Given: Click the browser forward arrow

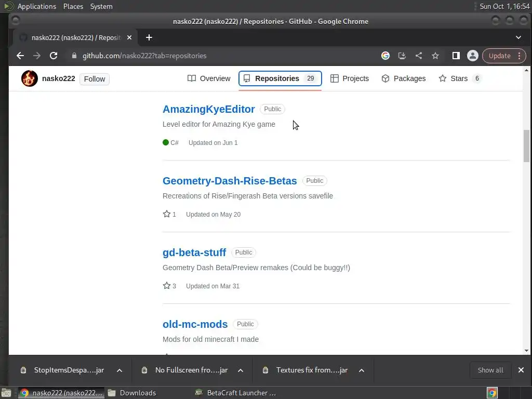Looking at the screenshot, I should 37,56.
